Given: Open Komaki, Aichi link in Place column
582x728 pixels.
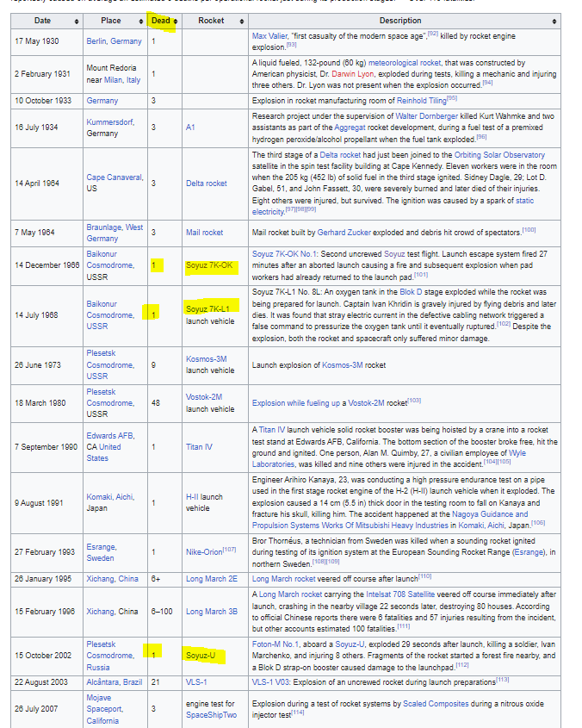Looking at the screenshot, I should coord(110,497).
